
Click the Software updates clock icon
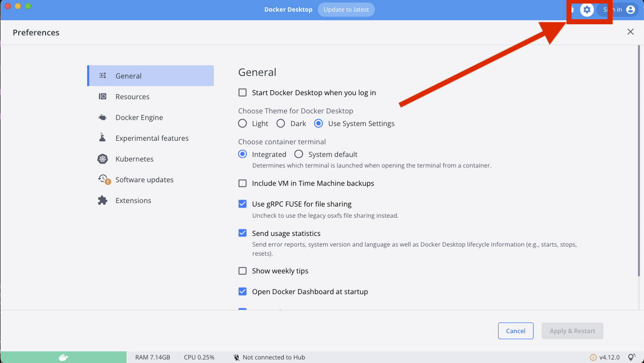pos(103,179)
